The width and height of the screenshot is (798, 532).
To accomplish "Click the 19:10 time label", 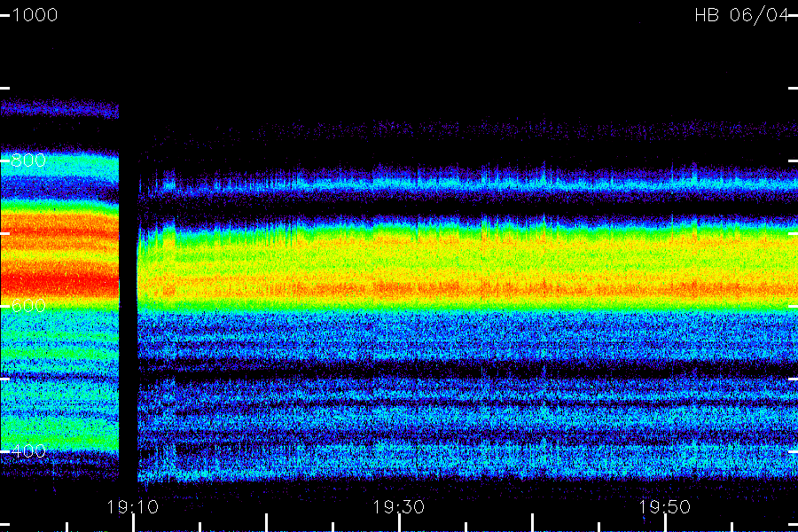I will [133, 507].
